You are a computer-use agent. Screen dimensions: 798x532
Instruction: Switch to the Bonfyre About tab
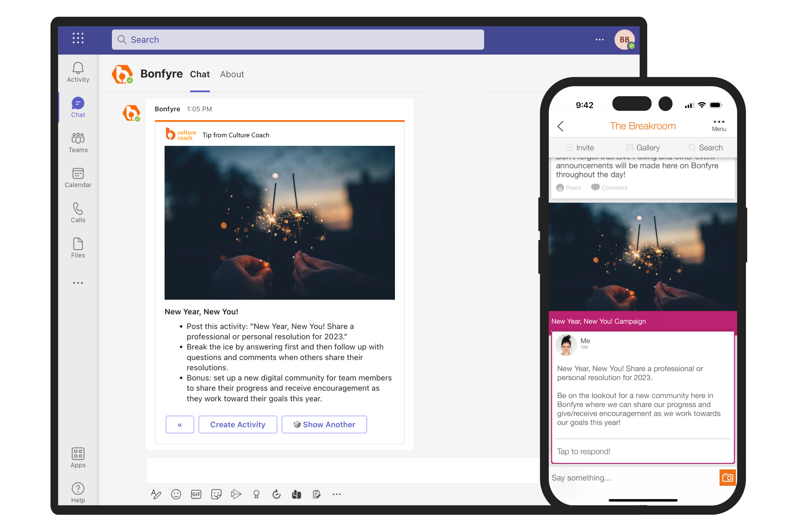coord(232,74)
